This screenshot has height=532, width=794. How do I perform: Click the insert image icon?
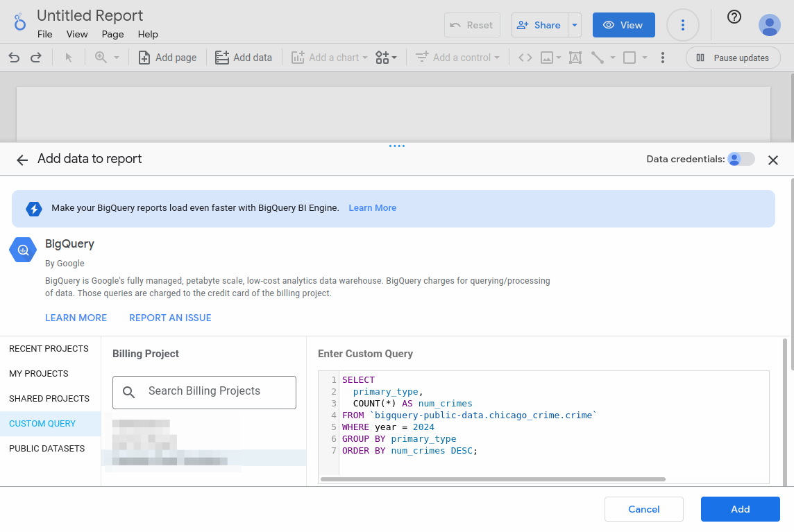tap(547, 58)
